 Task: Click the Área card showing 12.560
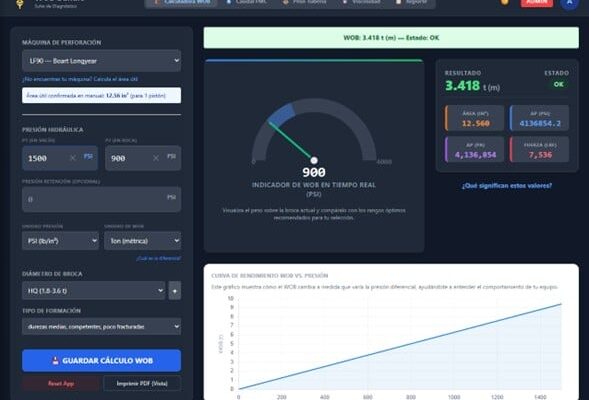tap(474, 118)
